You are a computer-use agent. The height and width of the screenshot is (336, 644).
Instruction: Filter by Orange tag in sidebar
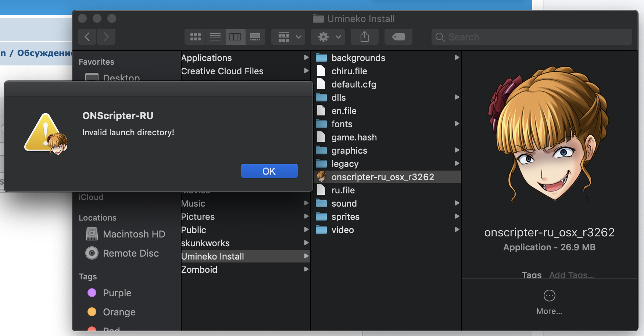[x=111, y=312]
